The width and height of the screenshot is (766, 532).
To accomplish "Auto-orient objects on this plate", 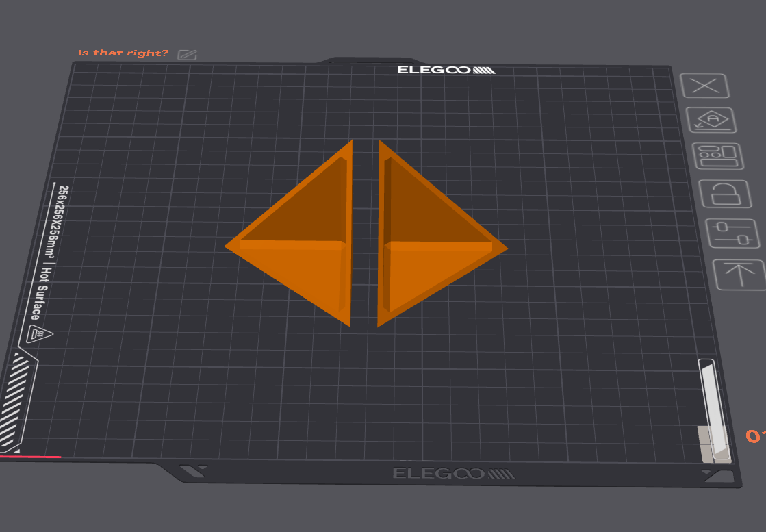I will [x=711, y=121].
